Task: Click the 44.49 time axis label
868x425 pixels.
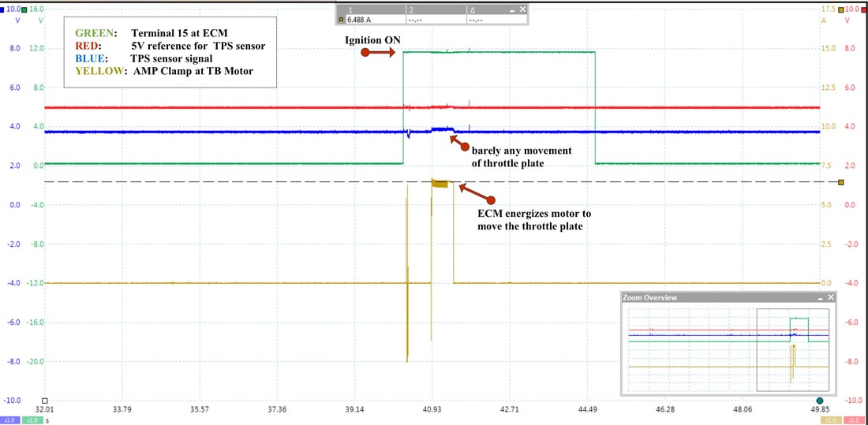Action: (x=587, y=410)
